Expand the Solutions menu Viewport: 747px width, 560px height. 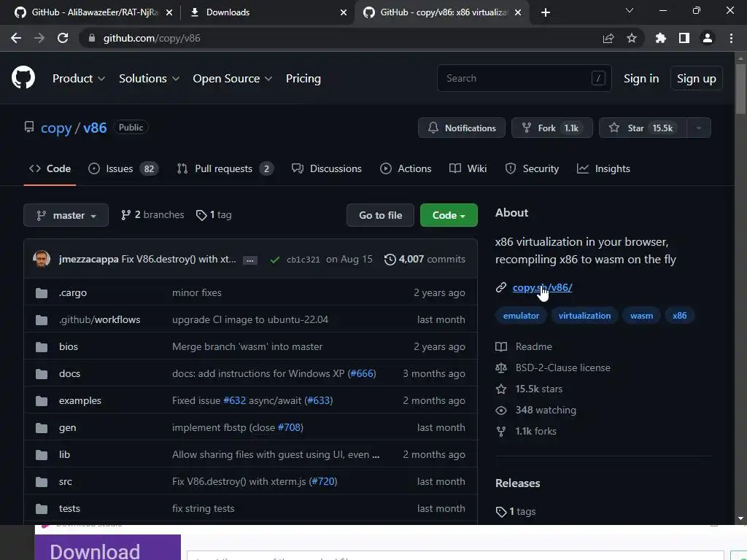[149, 79]
